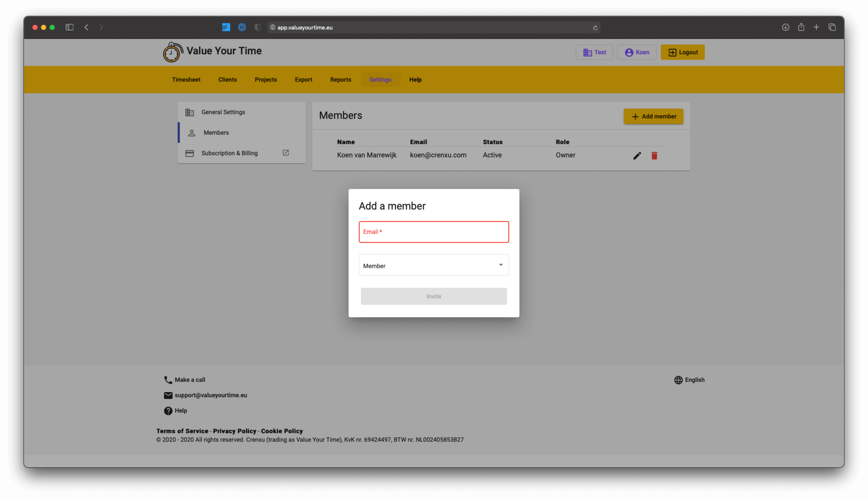The width and height of the screenshot is (868, 499).
Task: Open the Privacy Policy link
Action: pos(235,431)
